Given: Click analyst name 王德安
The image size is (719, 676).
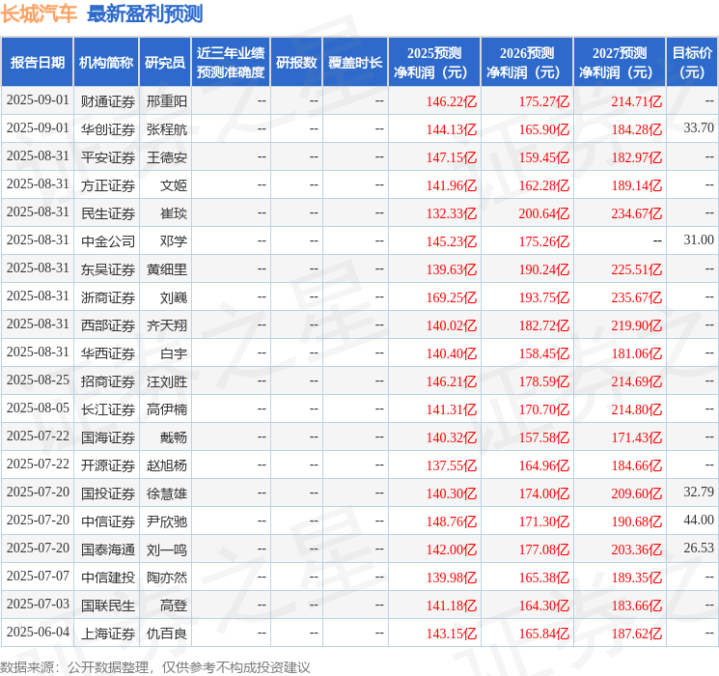Looking at the screenshot, I should 166,157.
